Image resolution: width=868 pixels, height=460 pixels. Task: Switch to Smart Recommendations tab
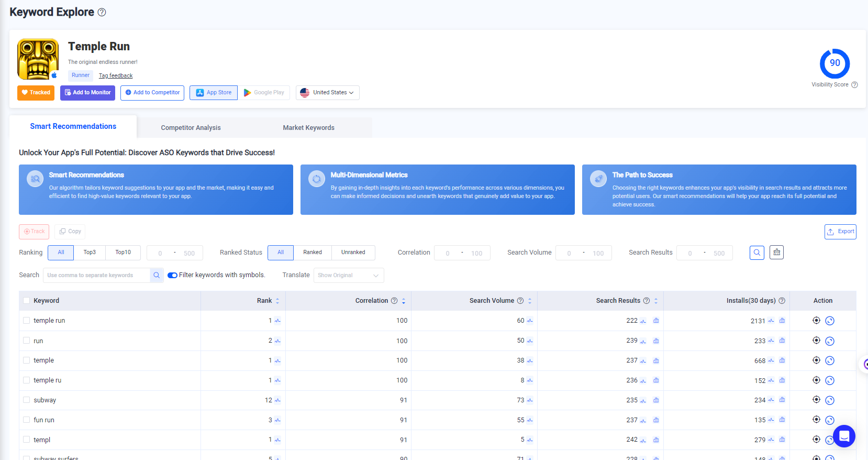coord(73,126)
